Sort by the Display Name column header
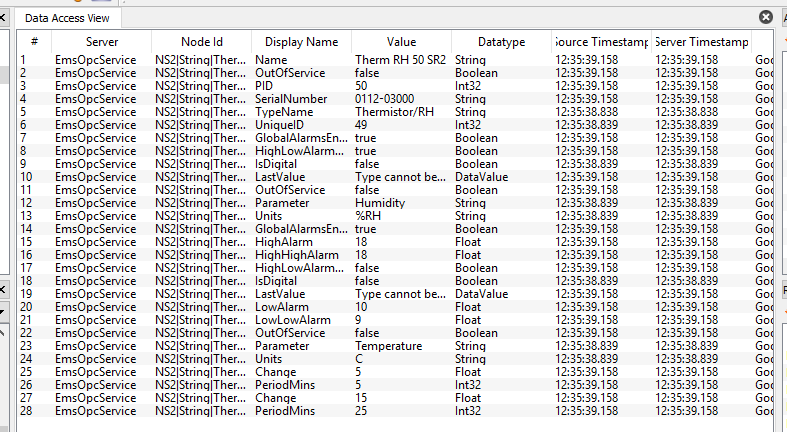The height and width of the screenshot is (432, 787). tap(301, 42)
